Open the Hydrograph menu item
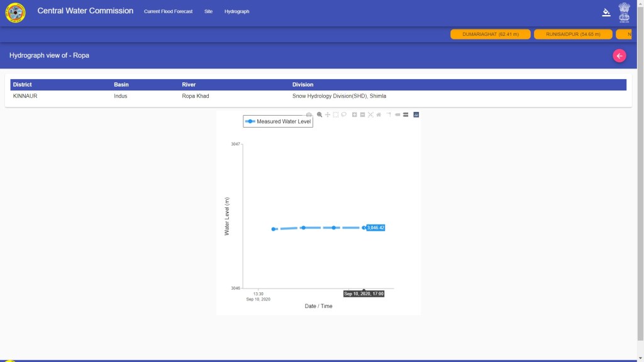 point(236,11)
